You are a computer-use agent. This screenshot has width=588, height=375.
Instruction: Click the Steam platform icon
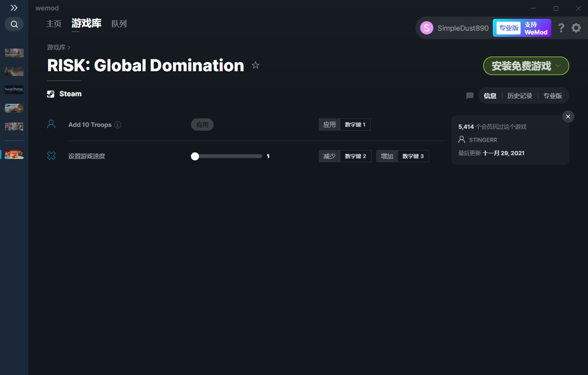click(51, 94)
